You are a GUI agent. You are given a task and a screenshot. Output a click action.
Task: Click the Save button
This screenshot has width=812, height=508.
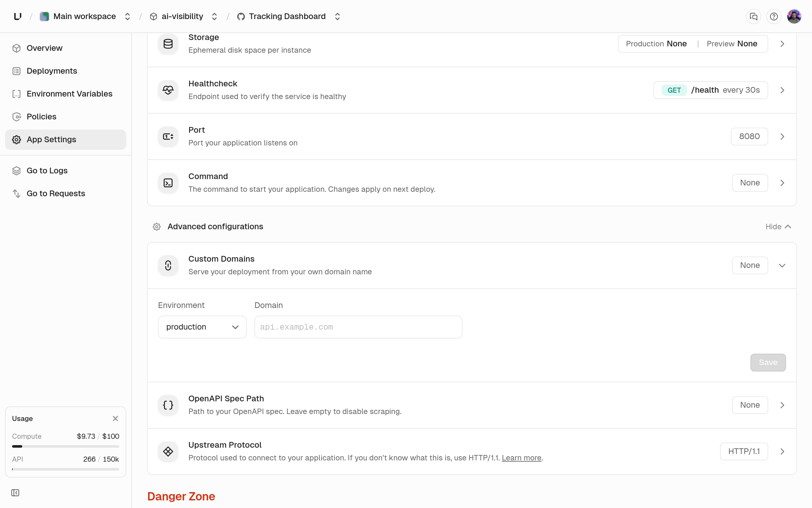[768, 363]
